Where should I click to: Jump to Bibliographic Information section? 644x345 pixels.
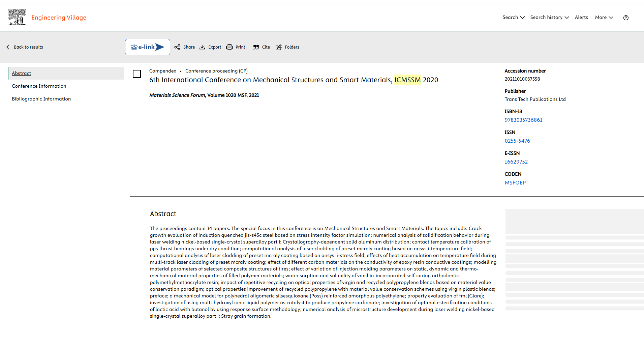point(41,99)
